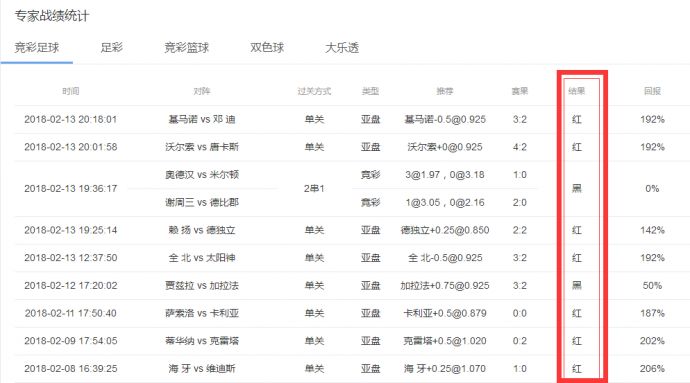
Task: Open the 基马诺 vs 邓迪 match
Action: tap(202, 119)
